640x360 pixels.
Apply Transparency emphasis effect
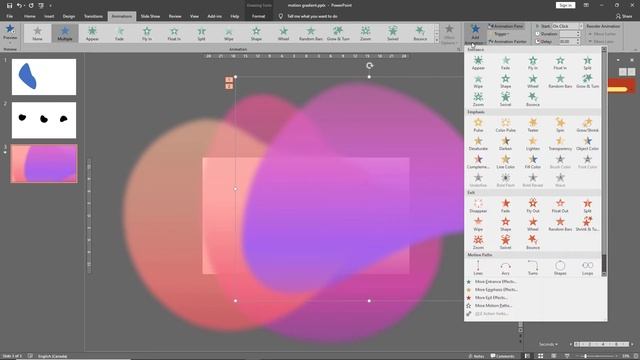(560, 143)
